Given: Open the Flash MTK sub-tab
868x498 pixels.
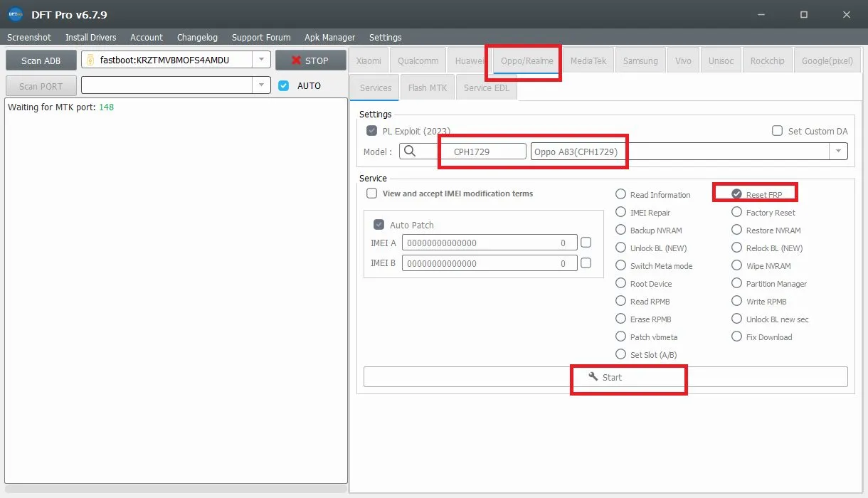Looking at the screenshot, I should pyautogui.click(x=428, y=88).
